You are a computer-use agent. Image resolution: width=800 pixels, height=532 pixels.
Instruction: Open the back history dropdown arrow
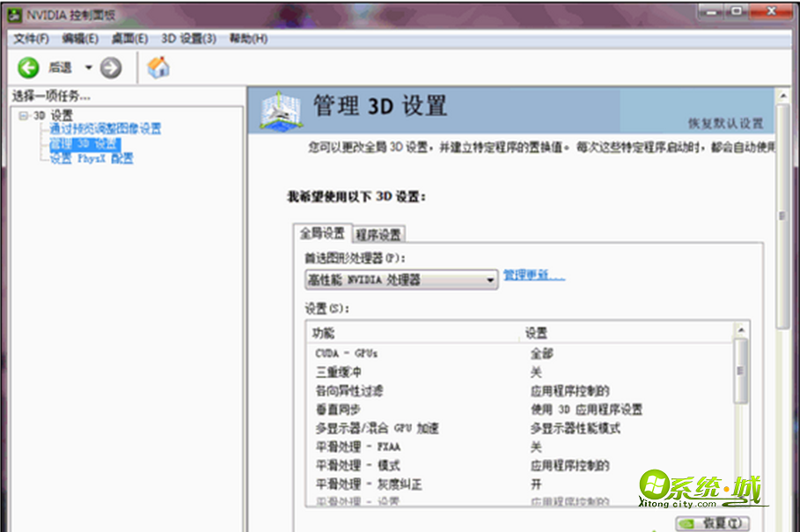tap(88, 68)
